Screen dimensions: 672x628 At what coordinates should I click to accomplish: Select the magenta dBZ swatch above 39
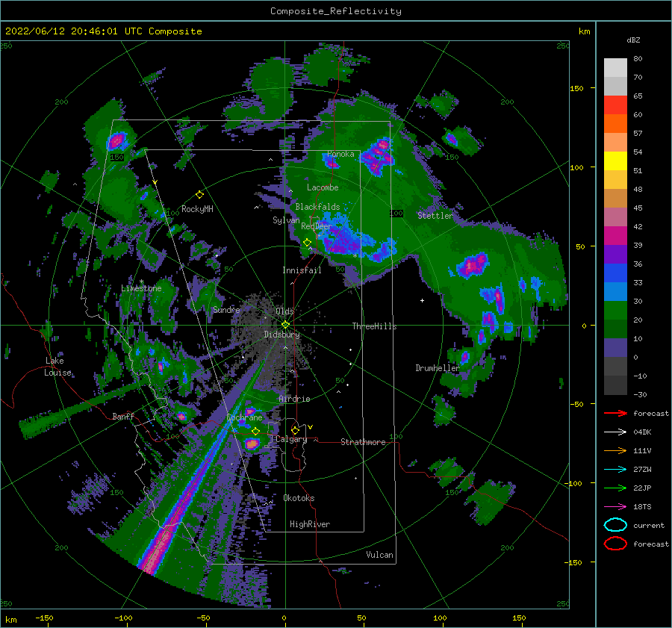[615, 235]
